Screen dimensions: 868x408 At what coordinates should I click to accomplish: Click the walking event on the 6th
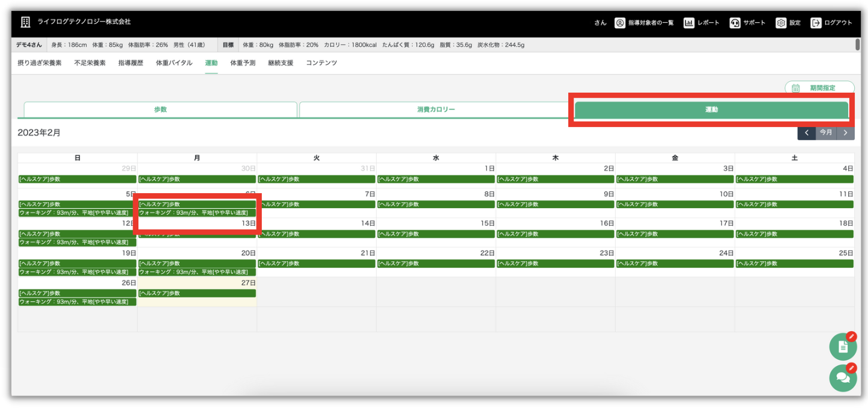[x=197, y=212]
